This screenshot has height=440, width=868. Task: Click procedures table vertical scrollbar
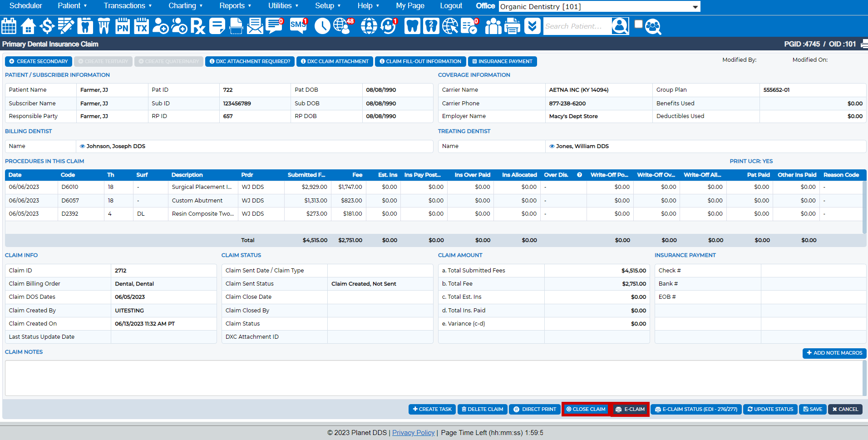864,208
